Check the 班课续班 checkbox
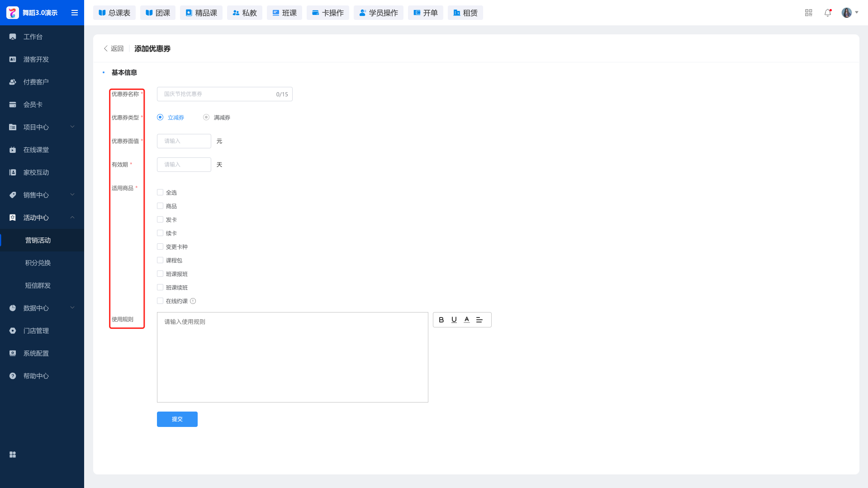The width and height of the screenshot is (868, 488). tap(160, 287)
